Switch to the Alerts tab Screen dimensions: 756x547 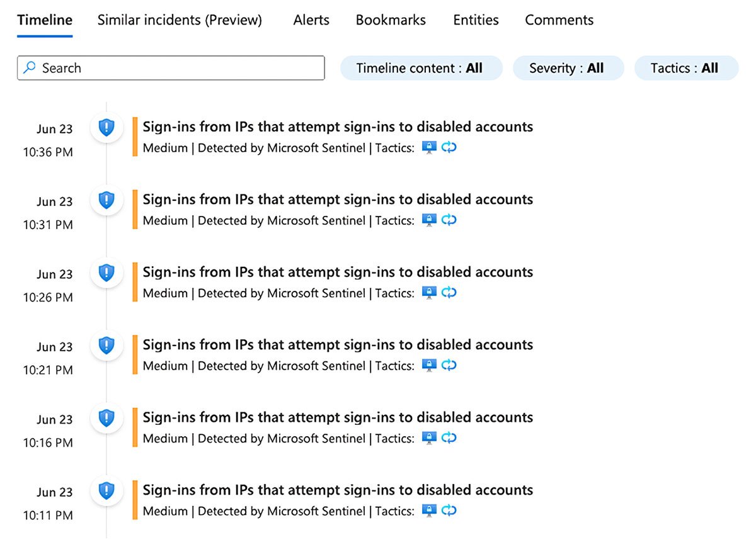[x=311, y=20]
